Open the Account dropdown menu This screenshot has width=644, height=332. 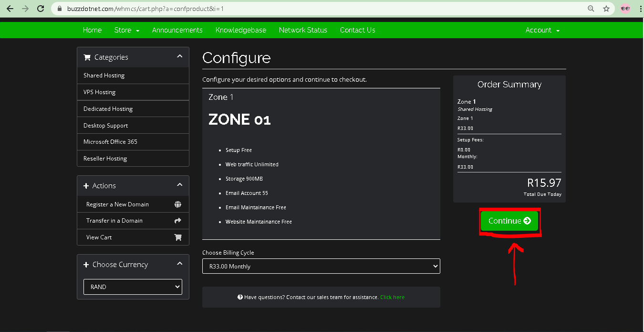point(542,30)
